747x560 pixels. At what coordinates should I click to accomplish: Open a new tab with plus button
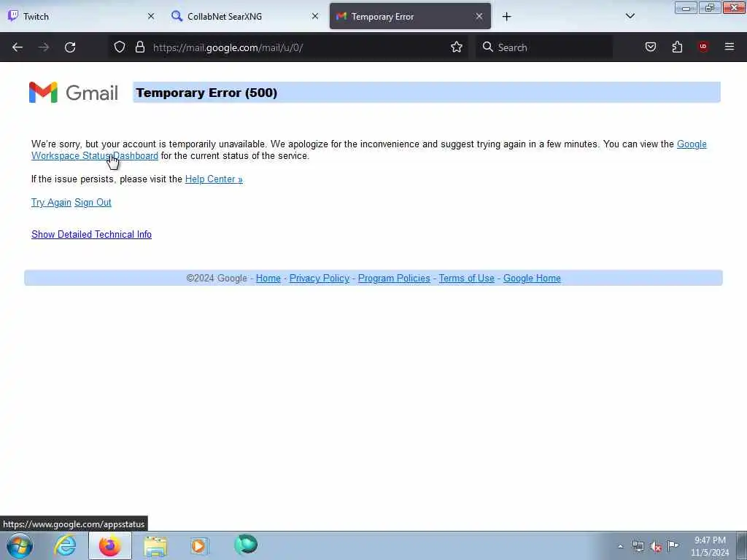tap(506, 17)
